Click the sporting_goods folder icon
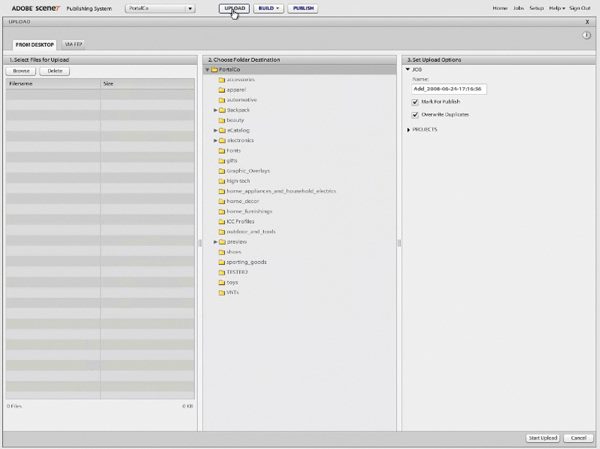 point(222,262)
